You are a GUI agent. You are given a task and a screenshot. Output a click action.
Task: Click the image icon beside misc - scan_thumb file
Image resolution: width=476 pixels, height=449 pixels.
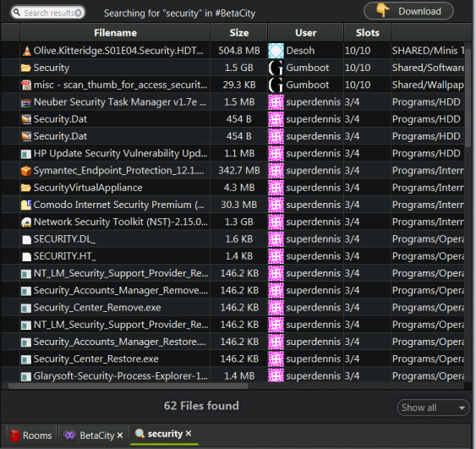click(26, 85)
